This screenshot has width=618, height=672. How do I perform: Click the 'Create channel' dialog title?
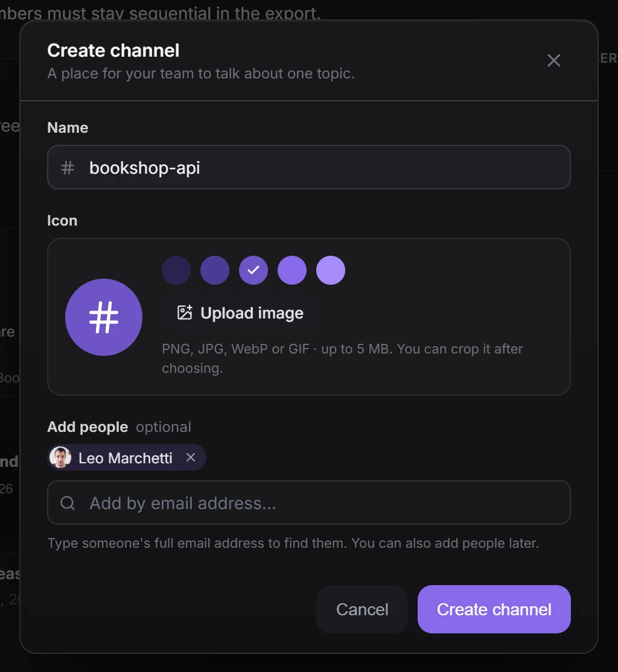tap(113, 51)
